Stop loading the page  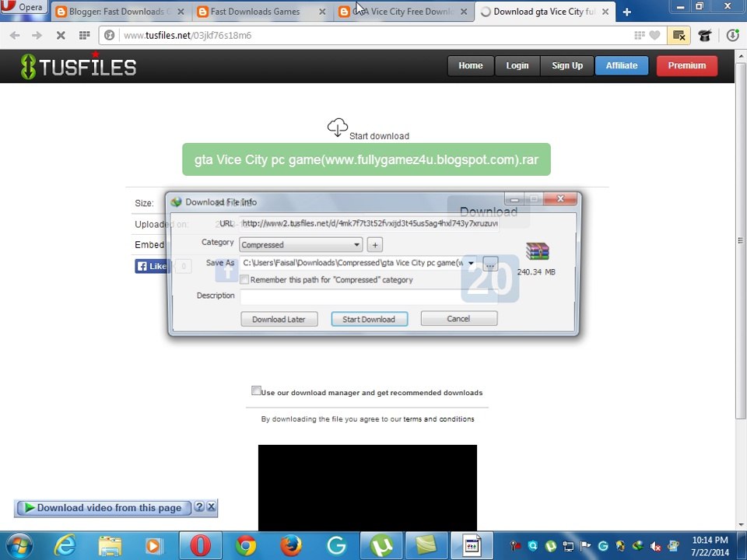click(x=61, y=35)
